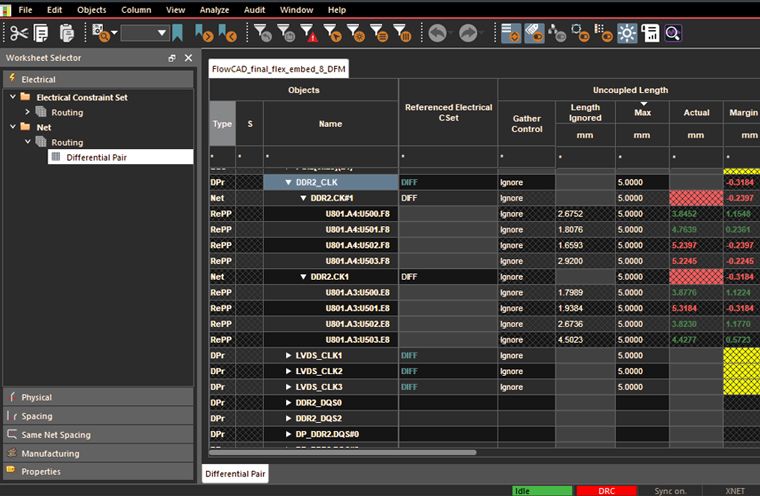Click the magnifier icon at toolbar end

click(x=672, y=33)
